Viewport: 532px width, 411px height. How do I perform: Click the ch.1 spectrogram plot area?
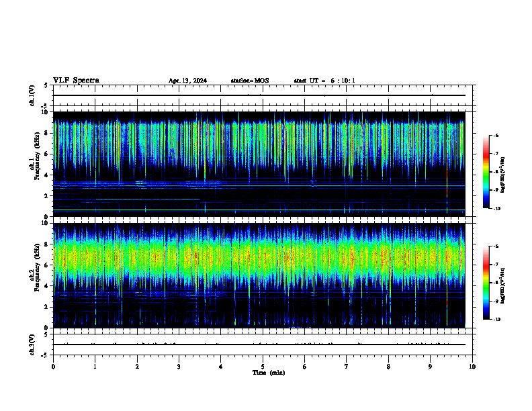point(259,164)
